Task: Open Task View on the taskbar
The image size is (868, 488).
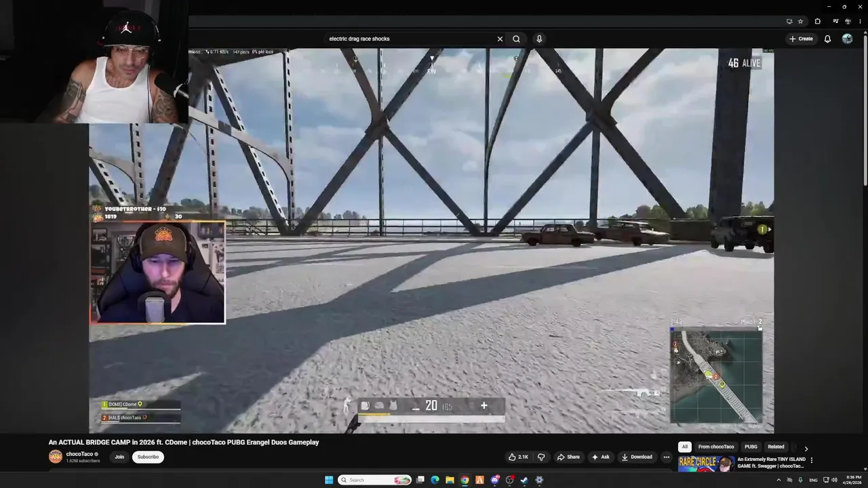Action: pyautogui.click(x=420, y=480)
